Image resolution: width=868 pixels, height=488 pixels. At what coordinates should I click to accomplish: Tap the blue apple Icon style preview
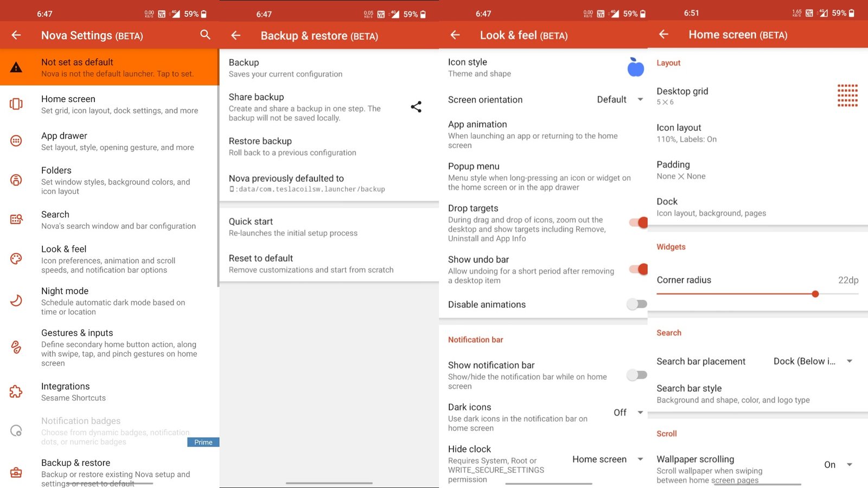(635, 67)
